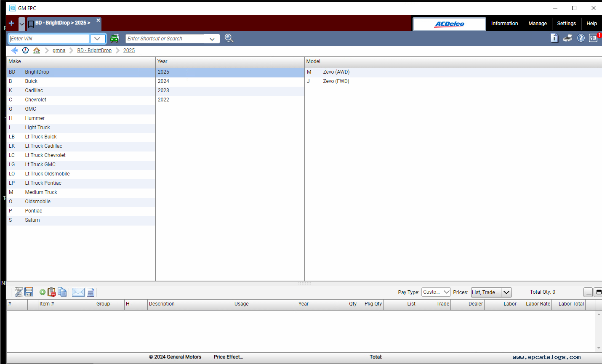Screen dimensions: 602x364
Task: Select Chevrolet in the Make list
Action: point(81,100)
